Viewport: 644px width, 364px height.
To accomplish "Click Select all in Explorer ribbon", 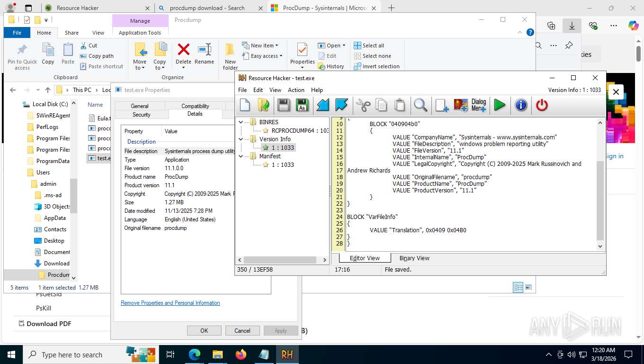I will point(369,45).
